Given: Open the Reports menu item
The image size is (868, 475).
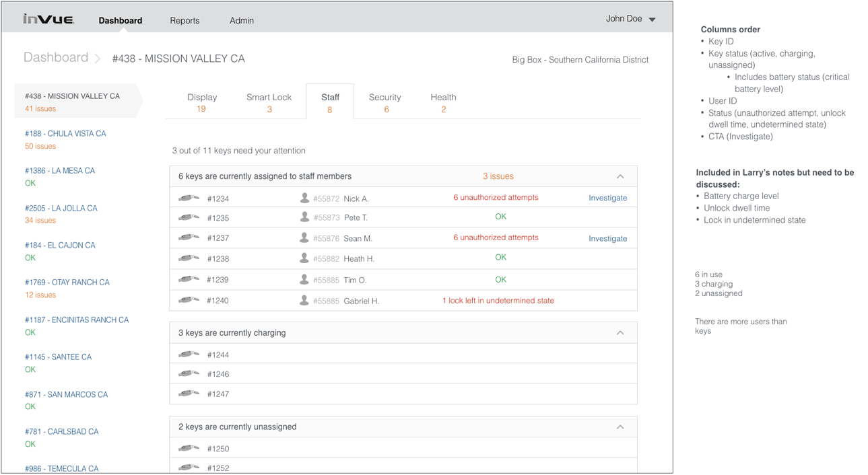Looking at the screenshot, I should click(185, 20).
